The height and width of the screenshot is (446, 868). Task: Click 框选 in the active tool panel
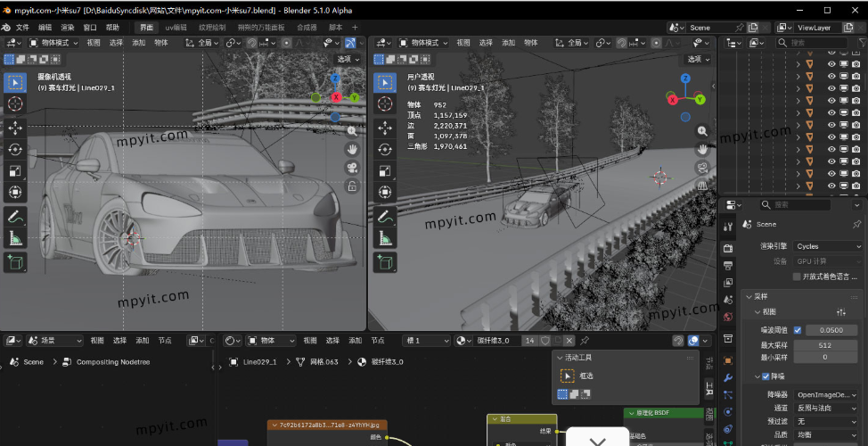586,376
